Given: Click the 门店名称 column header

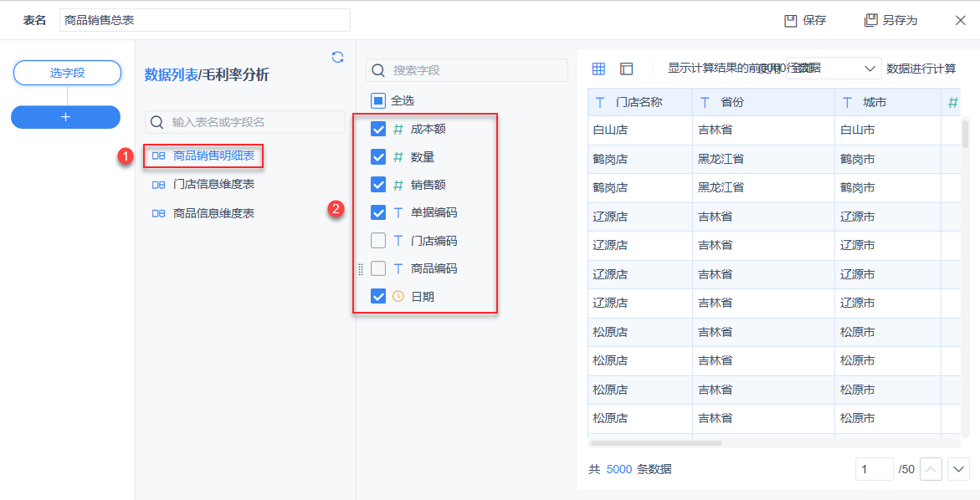Looking at the screenshot, I should 640,102.
